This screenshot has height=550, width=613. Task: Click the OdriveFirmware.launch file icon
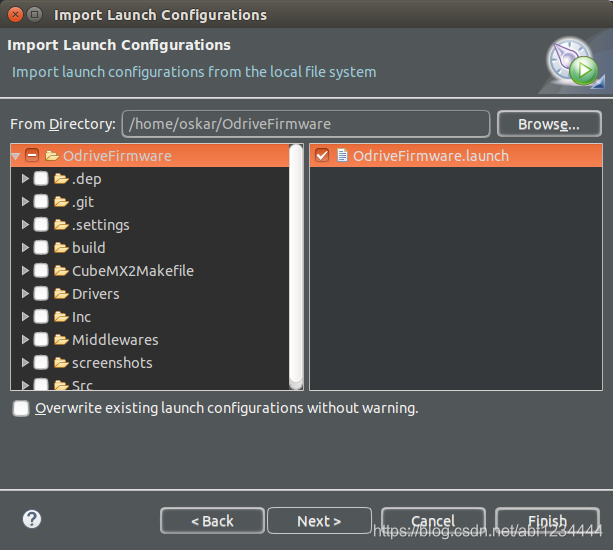[342, 155]
